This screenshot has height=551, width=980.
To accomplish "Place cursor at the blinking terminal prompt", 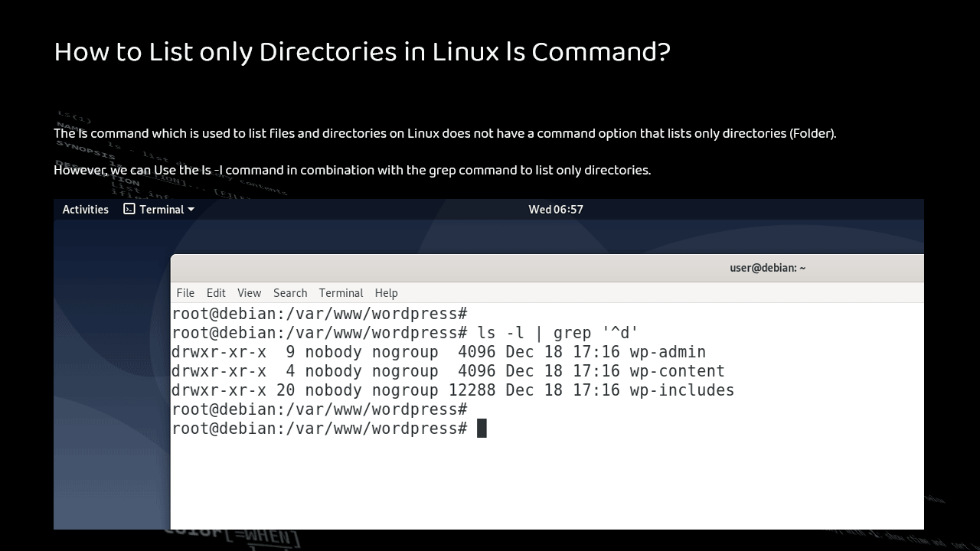I will 482,428.
